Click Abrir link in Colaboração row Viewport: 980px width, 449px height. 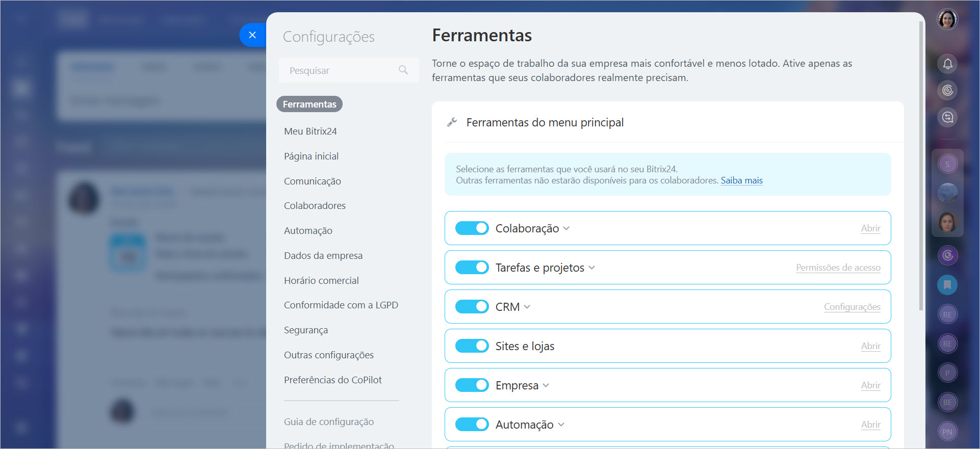pyautogui.click(x=870, y=228)
